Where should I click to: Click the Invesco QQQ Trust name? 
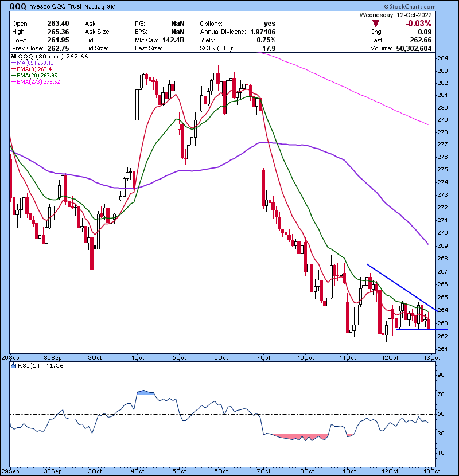[55, 6]
